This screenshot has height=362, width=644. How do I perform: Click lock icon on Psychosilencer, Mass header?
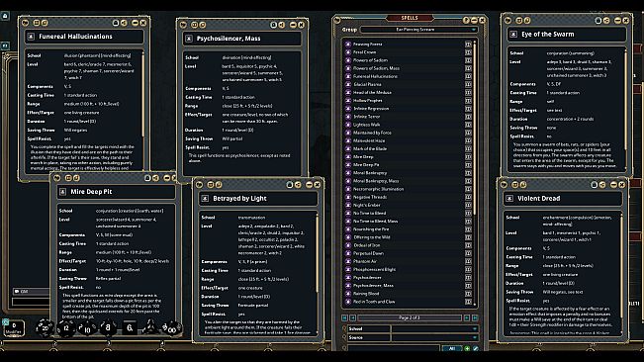[x=274, y=25]
